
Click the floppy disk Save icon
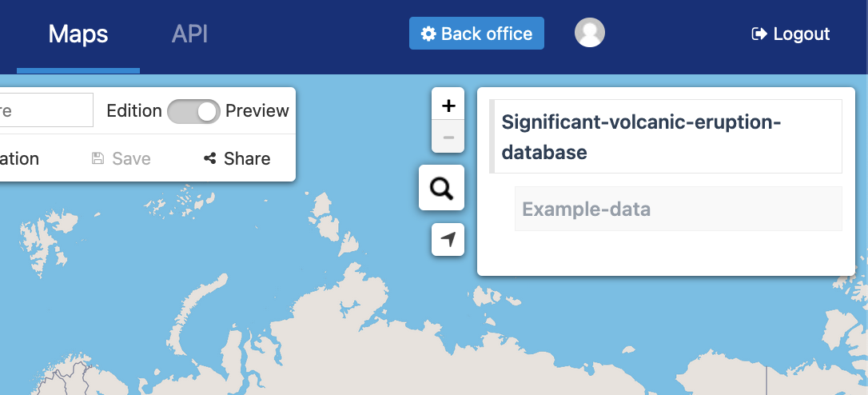pos(98,158)
